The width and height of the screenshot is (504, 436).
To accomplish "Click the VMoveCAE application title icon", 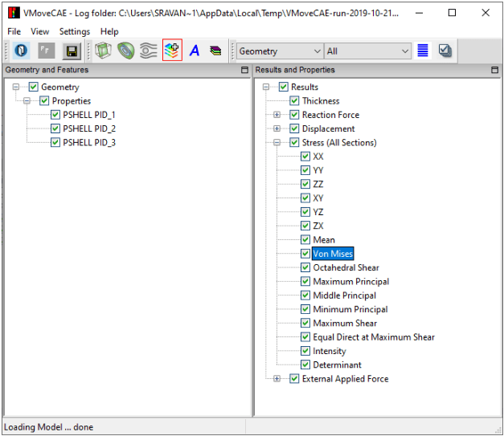I will 14,13.
